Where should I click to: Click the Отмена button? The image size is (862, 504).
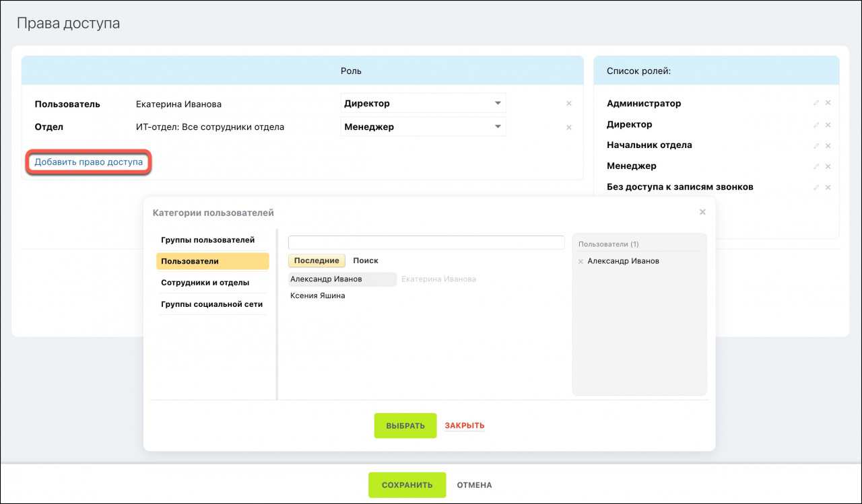pos(475,485)
